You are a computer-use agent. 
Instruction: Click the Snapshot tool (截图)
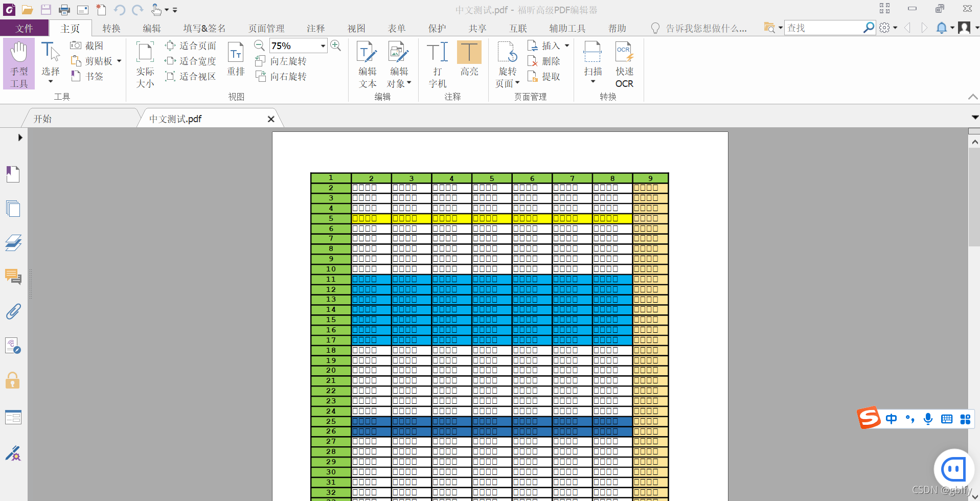87,45
